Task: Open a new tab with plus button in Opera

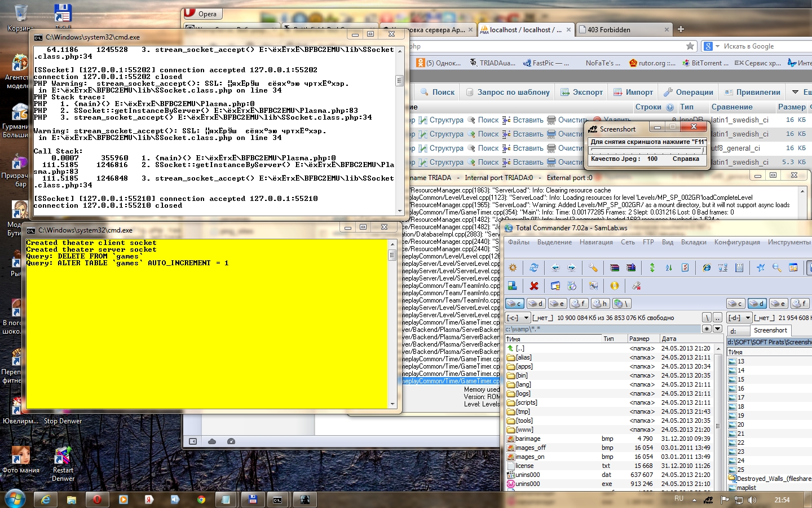Action: click(x=681, y=29)
